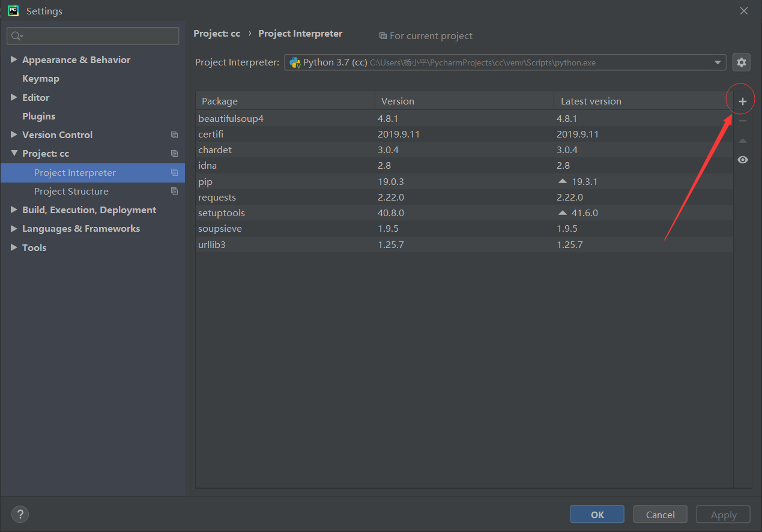The width and height of the screenshot is (762, 532).
Task: Click the copy icon beside Project Interpreter item
Action: tap(174, 172)
